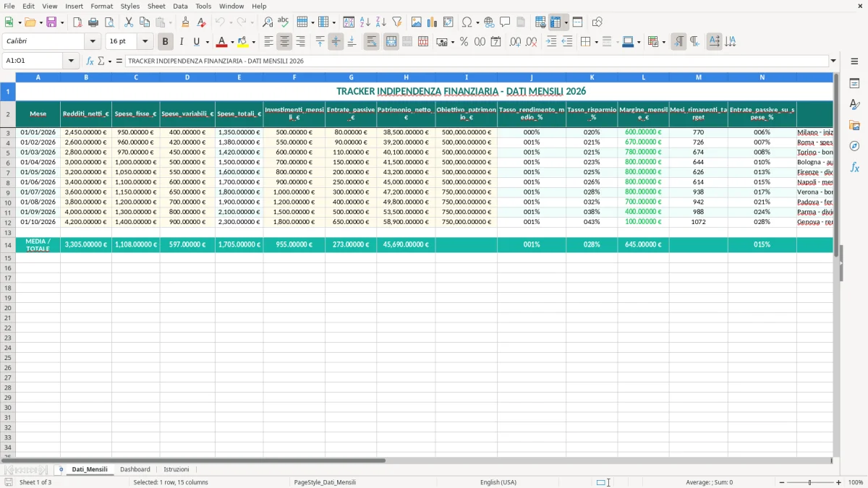Click the Sort icon

pyautogui.click(x=349, y=22)
